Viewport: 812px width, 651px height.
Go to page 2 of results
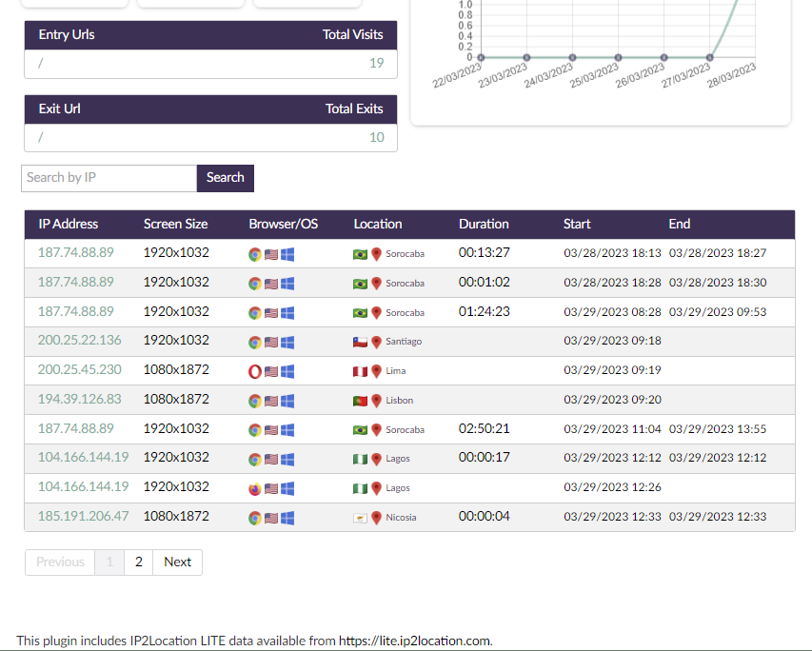139,562
